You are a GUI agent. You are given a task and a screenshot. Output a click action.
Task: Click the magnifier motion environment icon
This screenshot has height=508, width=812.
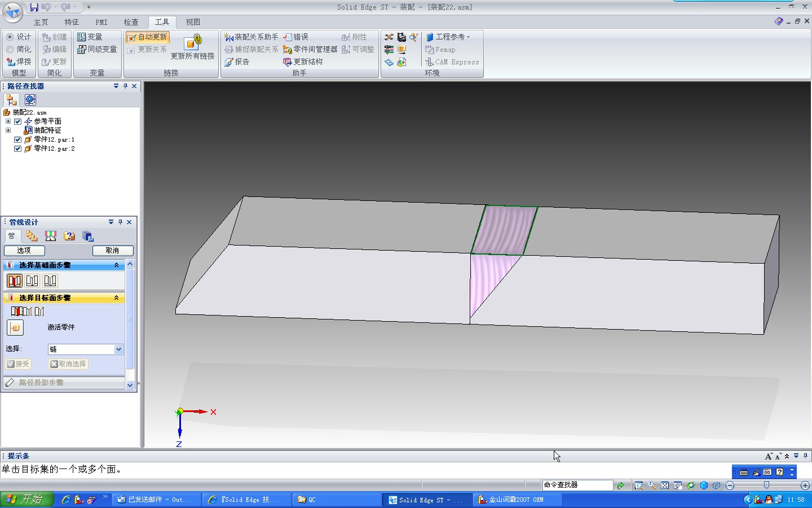pyautogui.click(x=414, y=37)
